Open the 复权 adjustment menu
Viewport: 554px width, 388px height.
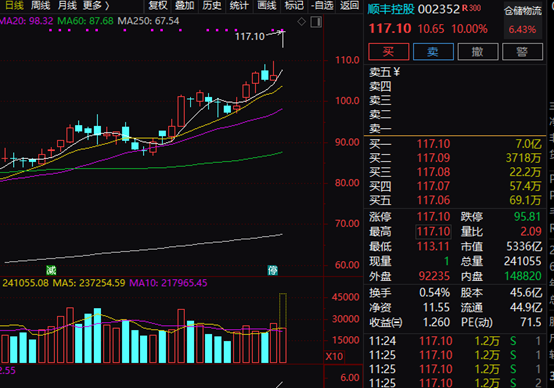(158, 5)
